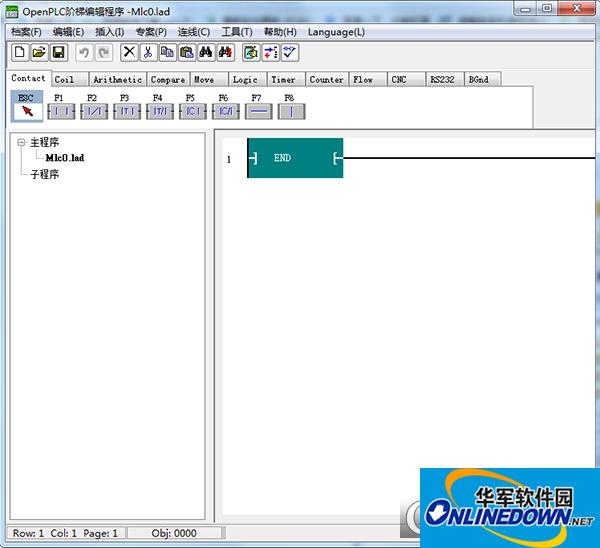Switch to the Counter tab

(327, 80)
